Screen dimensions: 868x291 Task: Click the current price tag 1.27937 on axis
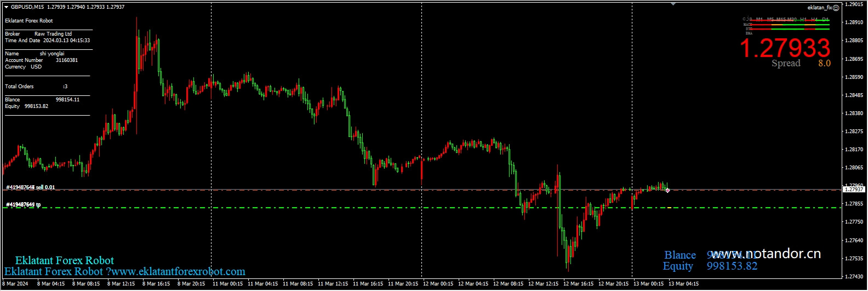tap(854, 189)
